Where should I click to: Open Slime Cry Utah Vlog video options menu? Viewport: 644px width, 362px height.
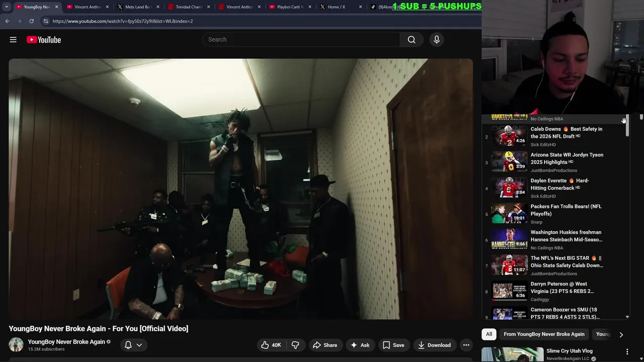pos(627,352)
